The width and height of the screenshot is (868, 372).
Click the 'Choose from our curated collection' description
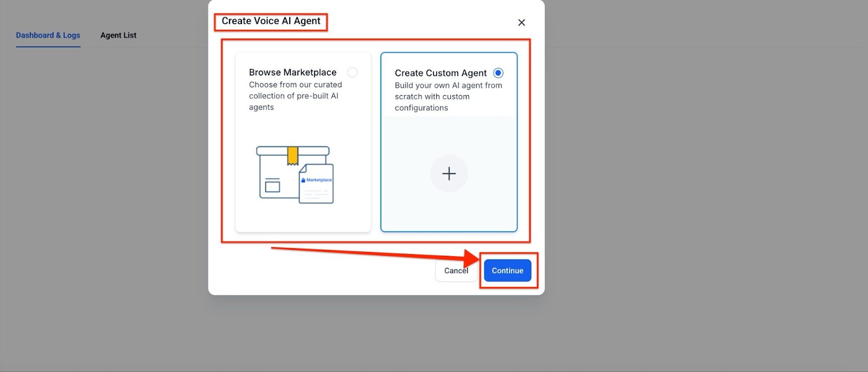(295, 96)
